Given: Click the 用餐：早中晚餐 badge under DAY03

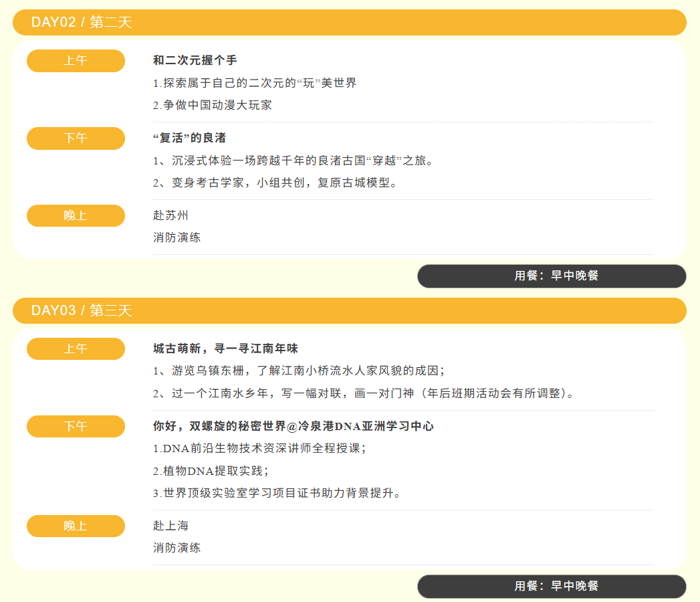Looking at the screenshot, I should 552,587.
